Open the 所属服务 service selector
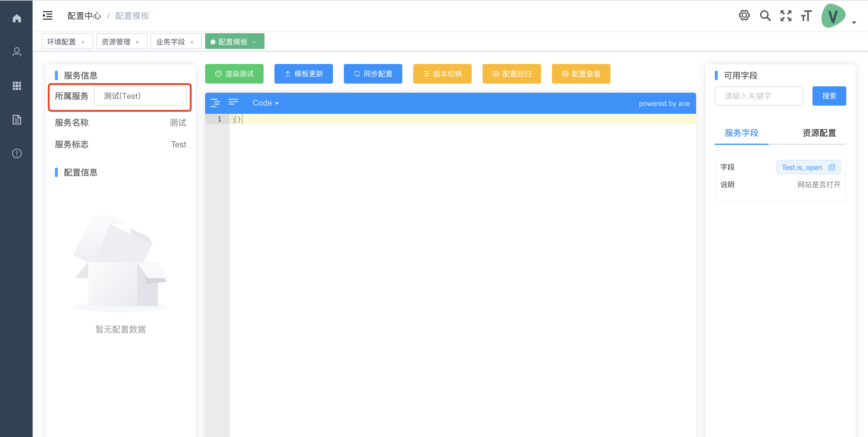 140,96
